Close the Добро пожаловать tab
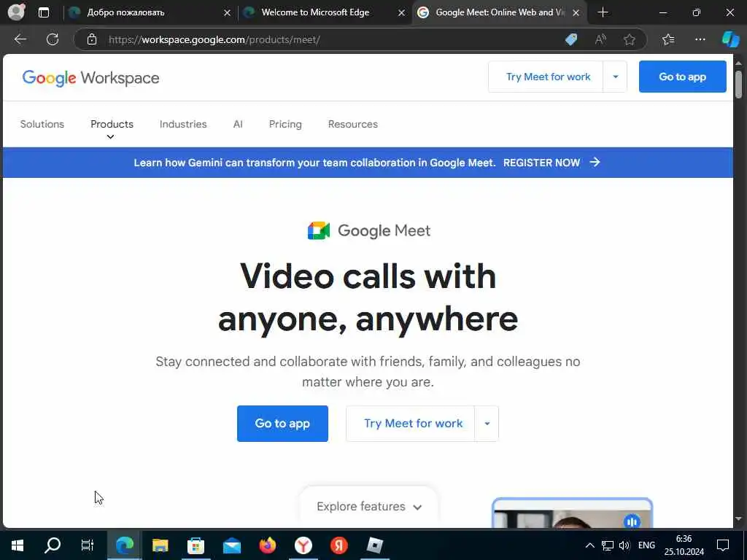Image resolution: width=747 pixels, height=560 pixels. 228,13
